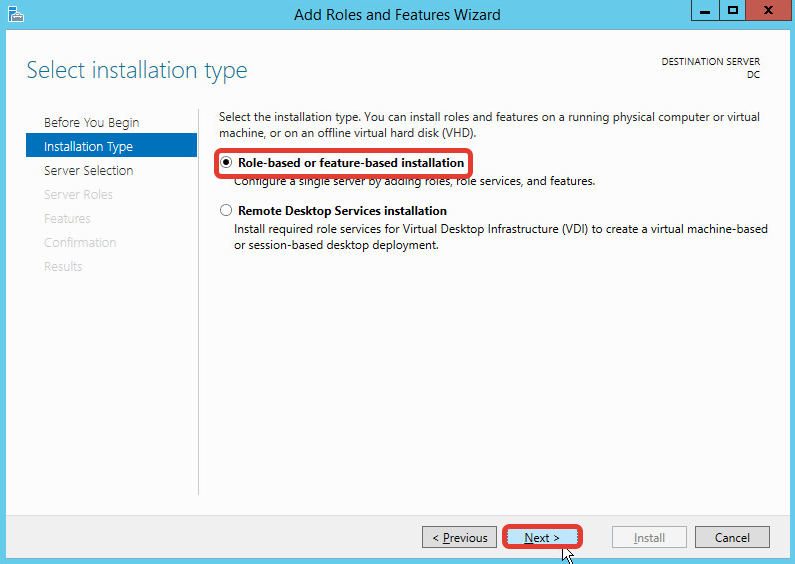Go to the Before You Begin step
This screenshot has width=795, height=564.
(91, 123)
